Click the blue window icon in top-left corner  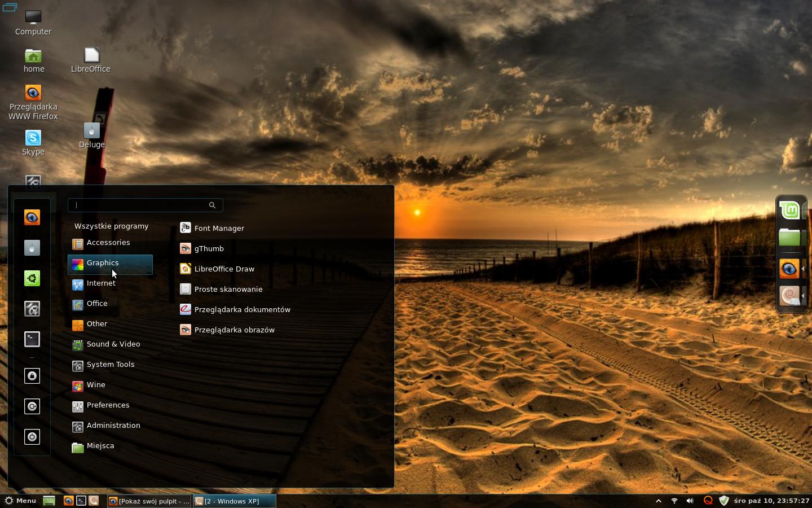point(10,7)
